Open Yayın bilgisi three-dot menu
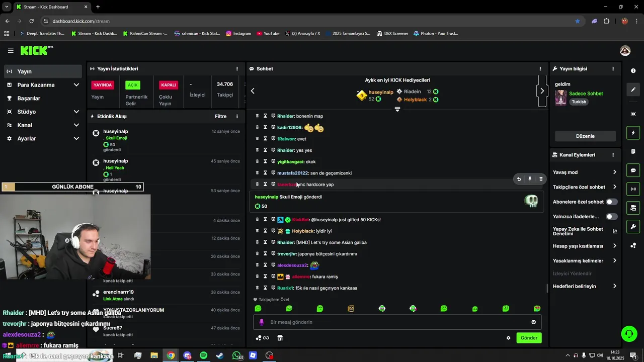 [613, 69]
